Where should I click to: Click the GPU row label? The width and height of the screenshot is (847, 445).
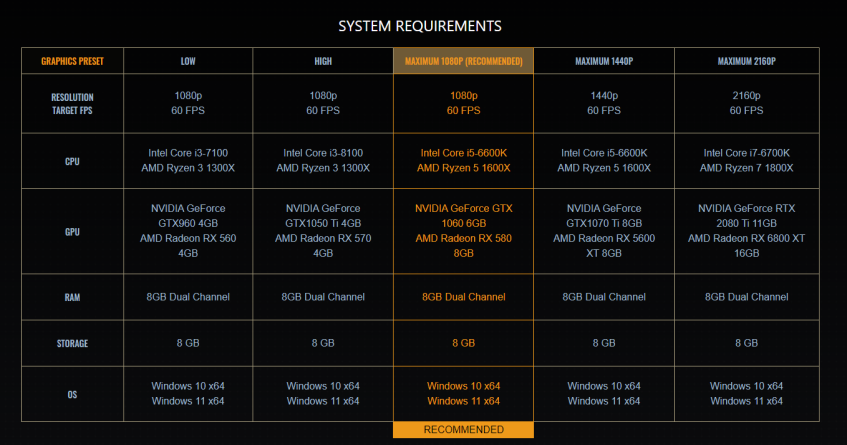click(72, 230)
